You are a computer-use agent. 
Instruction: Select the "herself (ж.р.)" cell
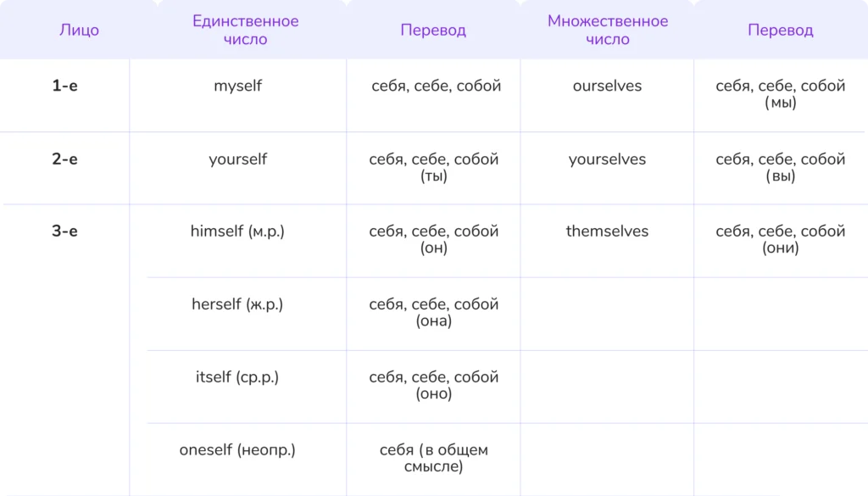pos(238,304)
